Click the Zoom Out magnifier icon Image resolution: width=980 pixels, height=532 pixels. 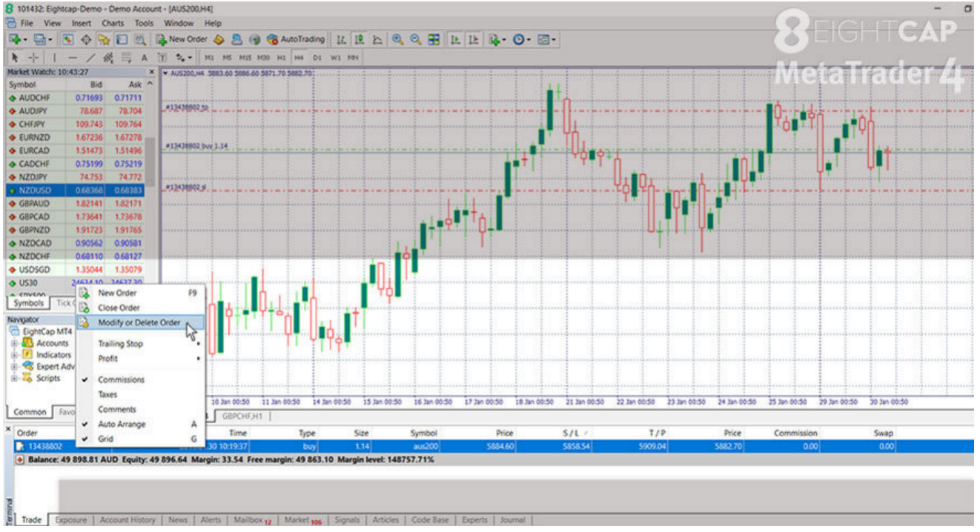[x=416, y=39]
